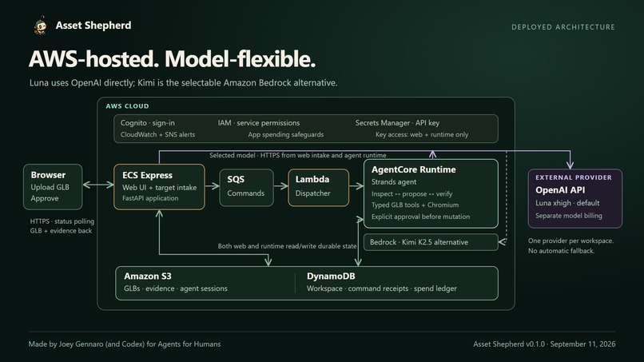Image resolution: width=644 pixels, height=362 pixels.
Task: Click the 'EXTERNAL PROVIDER' label
Action: (574, 177)
